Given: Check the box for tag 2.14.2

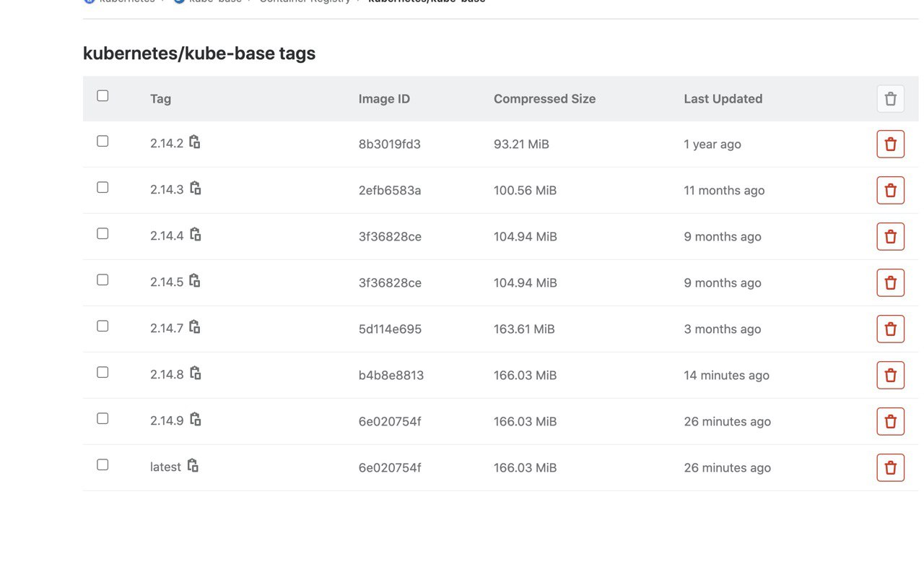Looking at the screenshot, I should tap(103, 142).
